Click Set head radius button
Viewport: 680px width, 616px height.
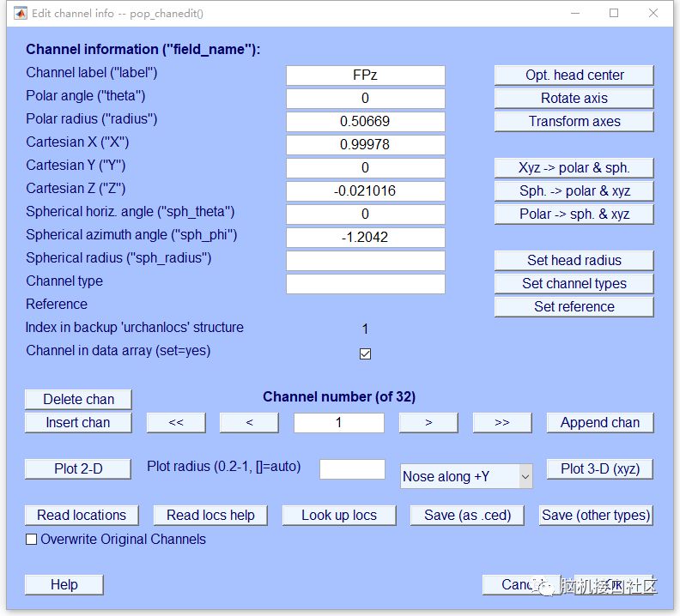[574, 261]
